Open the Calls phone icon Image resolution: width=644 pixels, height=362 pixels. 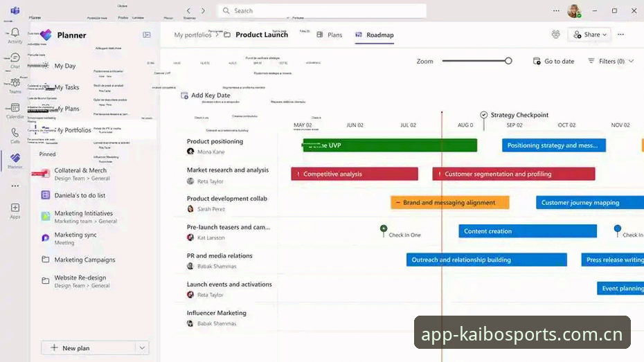click(x=15, y=133)
